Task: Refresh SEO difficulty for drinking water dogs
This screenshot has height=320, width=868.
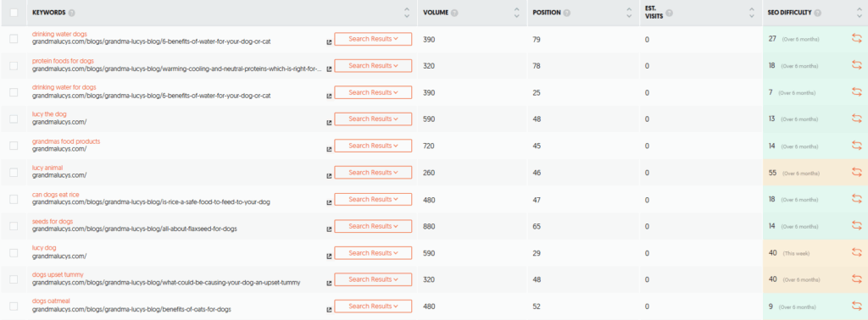Action: (x=856, y=39)
